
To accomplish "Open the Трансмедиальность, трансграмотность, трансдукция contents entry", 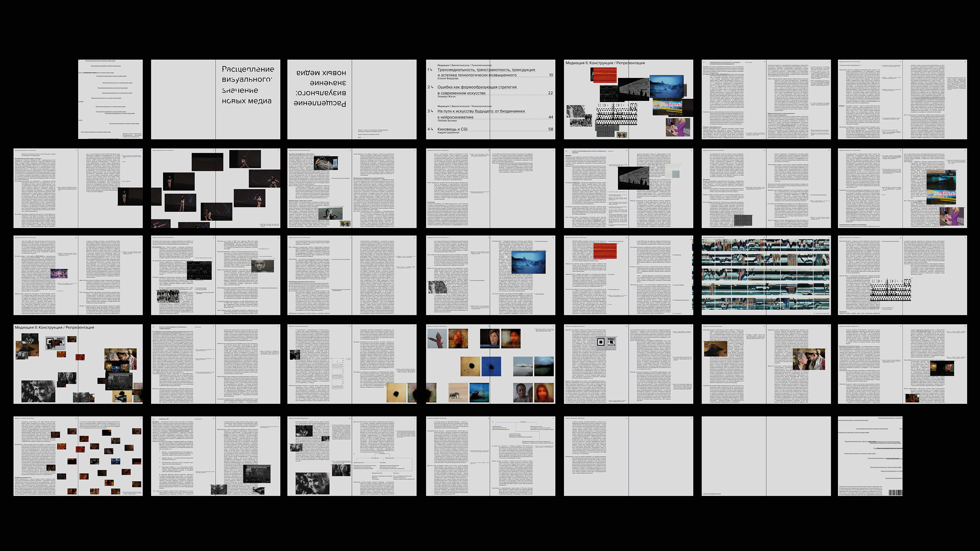I will pos(486,70).
